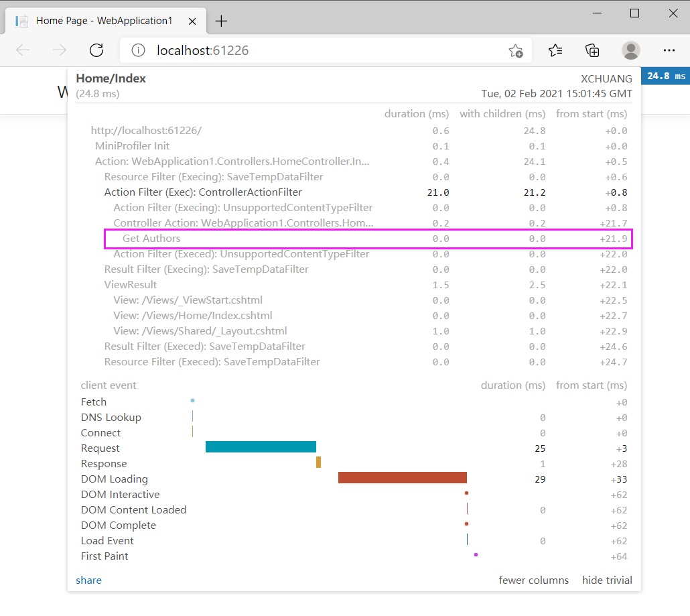The image size is (690, 616).
Task: Reload the localhost page
Action: pyautogui.click(x=96, y=50)
